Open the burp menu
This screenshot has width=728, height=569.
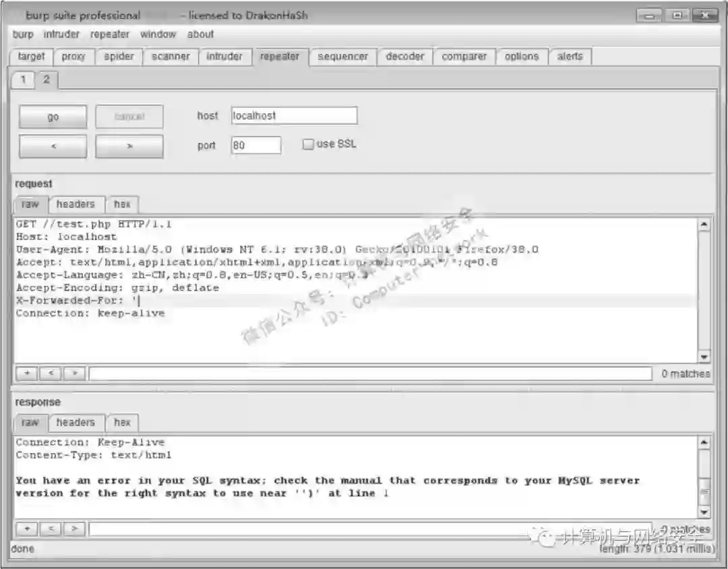pos(23,34)
